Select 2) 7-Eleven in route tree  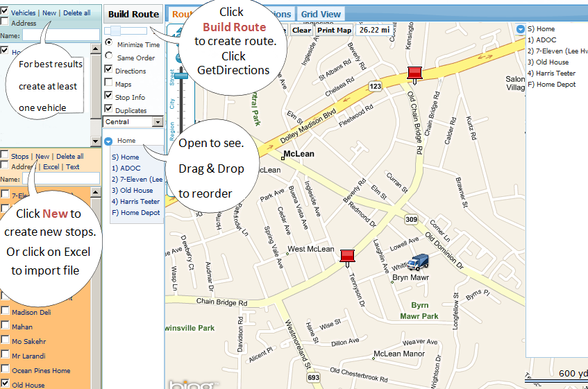137,180
